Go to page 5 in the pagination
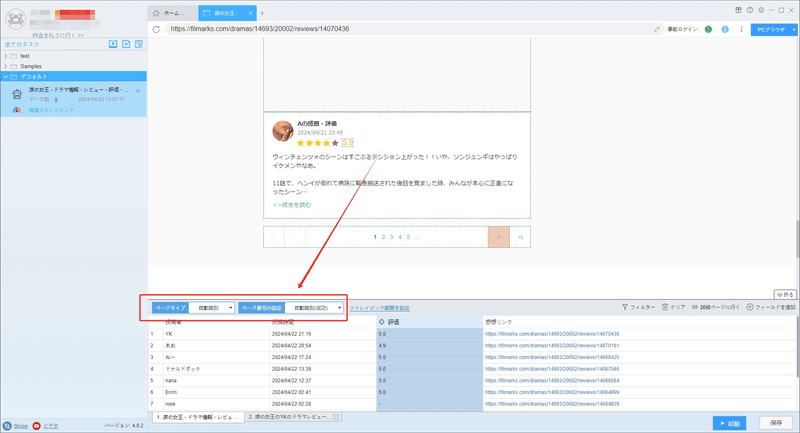 click(408, 237)
